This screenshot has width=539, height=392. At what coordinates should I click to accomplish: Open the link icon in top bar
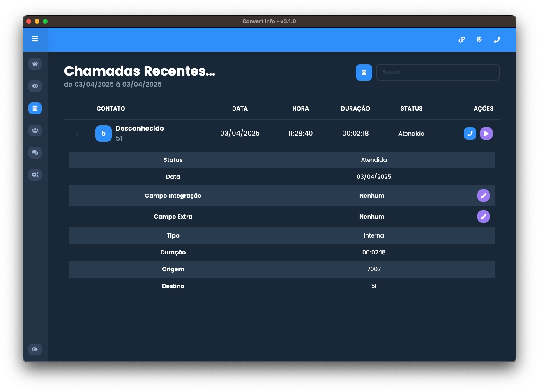click(x=462, y=39)
